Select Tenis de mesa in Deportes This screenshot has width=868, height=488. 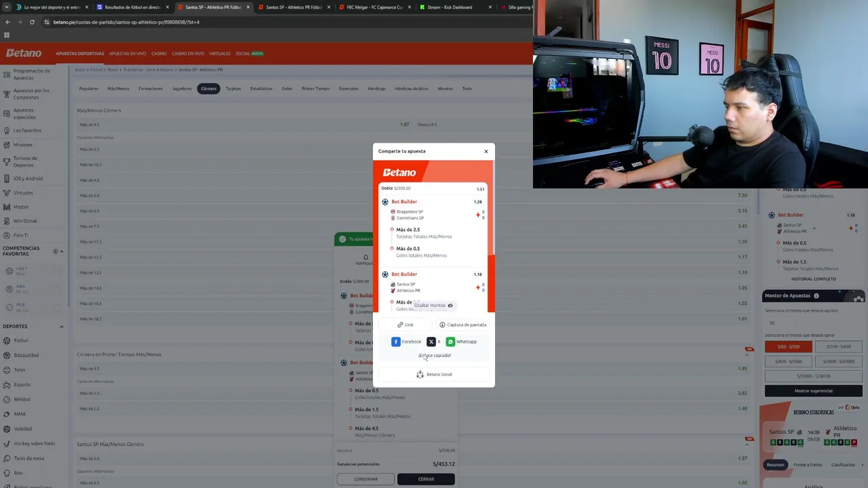[x=28, y=458]
